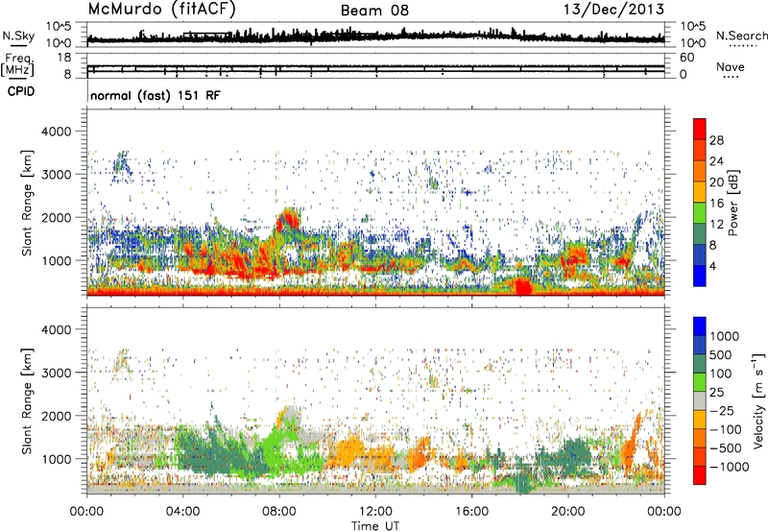Click 'Slant Range [km]' label of velocity panel
This screenshot has height=532, width=768.
pyautogui.click(x=27, y=400)
